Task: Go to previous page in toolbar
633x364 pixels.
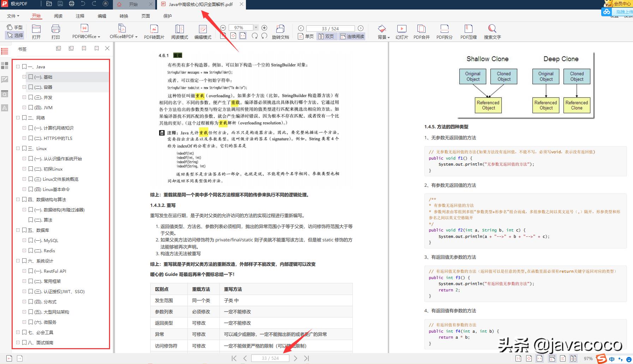Action: [x=301, y=28]
